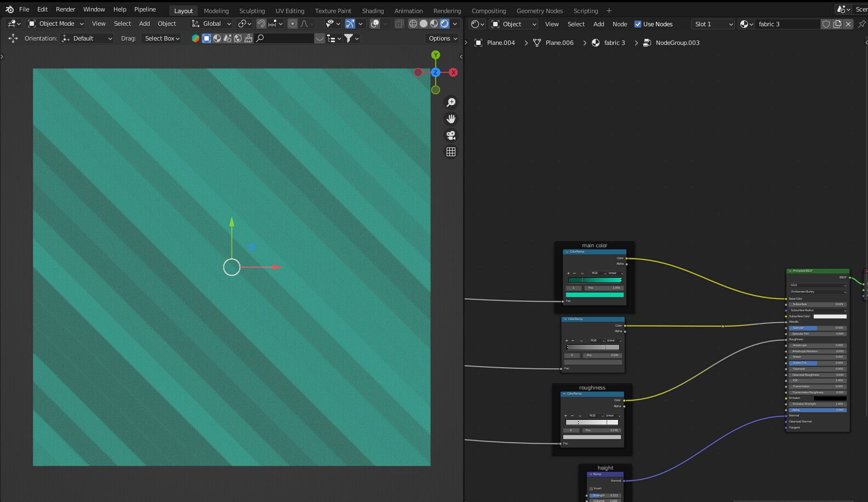Switch orthographic perspective grid icon
Viewport: 868px width, 502px height.
tap(451, 152)
